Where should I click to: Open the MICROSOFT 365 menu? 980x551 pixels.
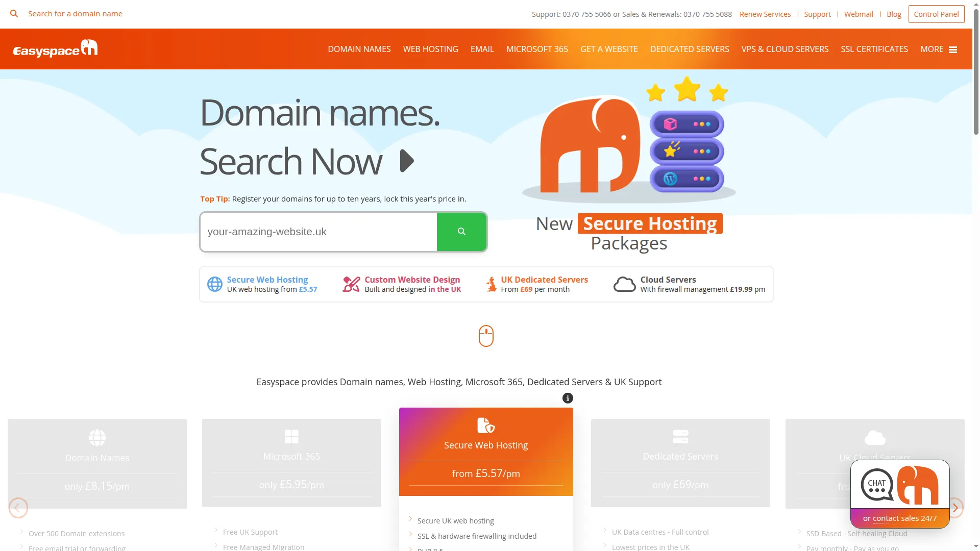(x=537, y=49)
